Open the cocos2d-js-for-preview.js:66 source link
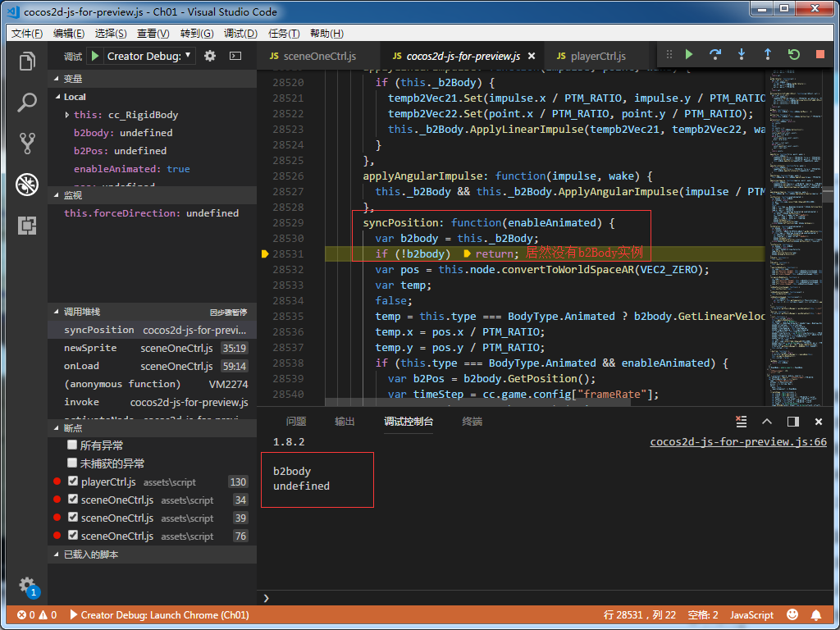This screenshot has height=630, width=840. (x=738, y=442)
